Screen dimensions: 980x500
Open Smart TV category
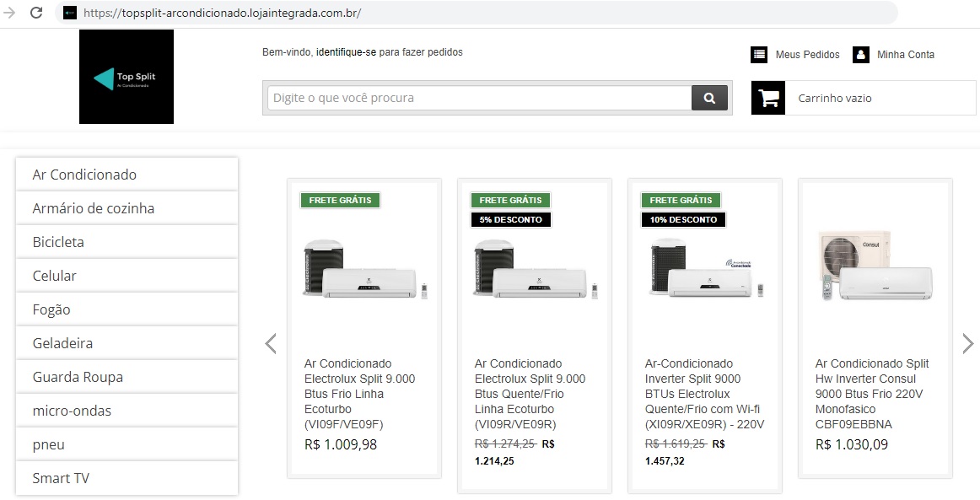click(127, 478)
